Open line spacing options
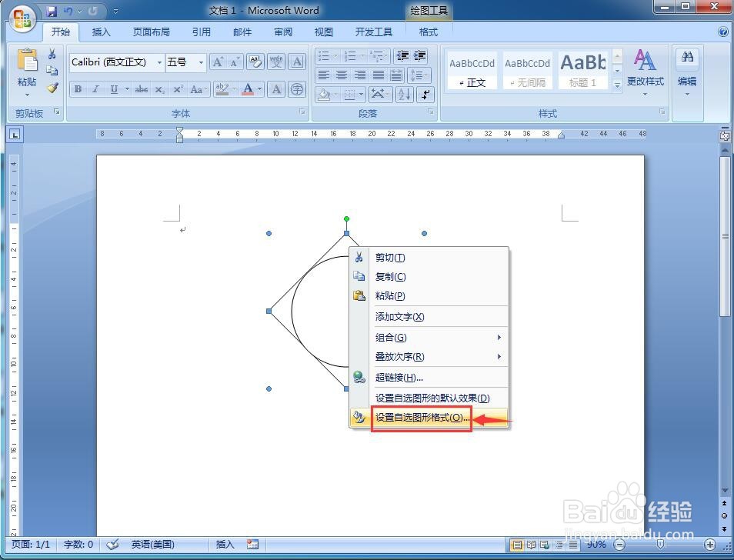Viewport: 734px width, 560px height. [419, 75]
